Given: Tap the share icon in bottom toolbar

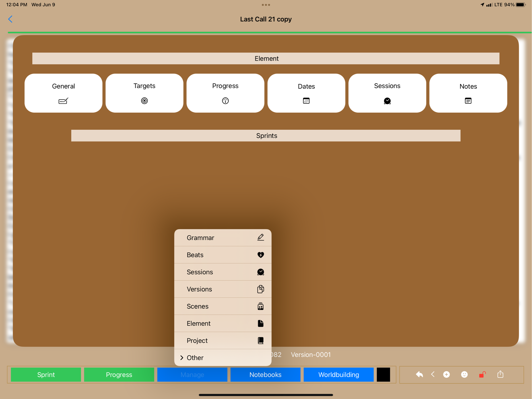Looking at the screenshot, I should [x=500, y=374].
